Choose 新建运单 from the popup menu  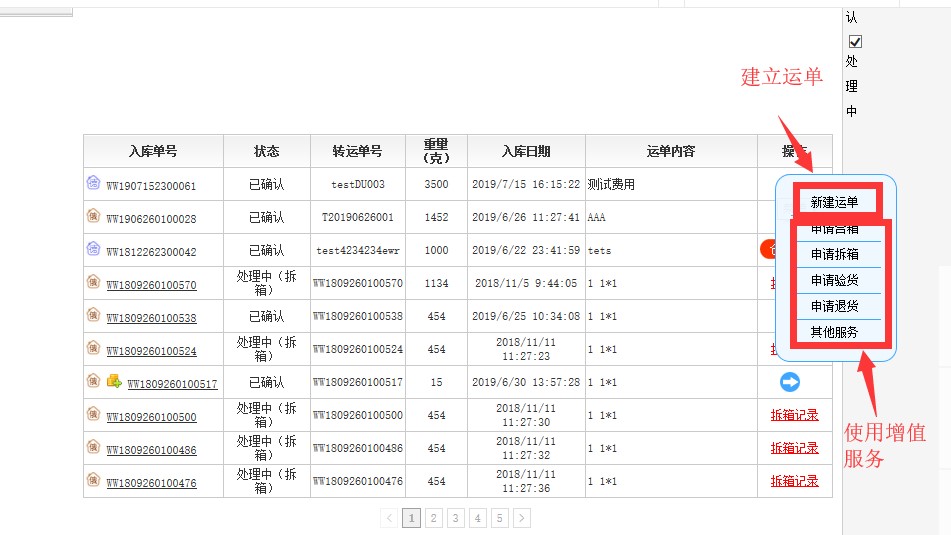click(x=835, y=202)
